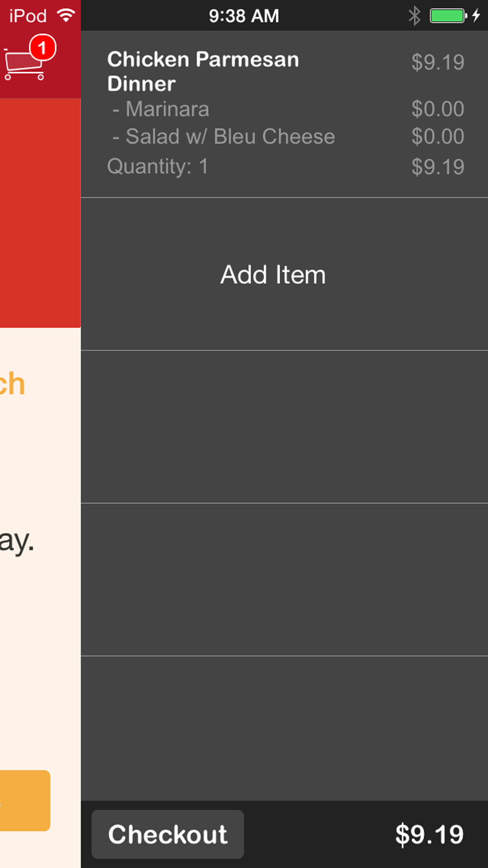The width and height of the screenshot is (488, 868).
Task: Tap the $9.19 total beside Checkout
Action: (429, 834)
